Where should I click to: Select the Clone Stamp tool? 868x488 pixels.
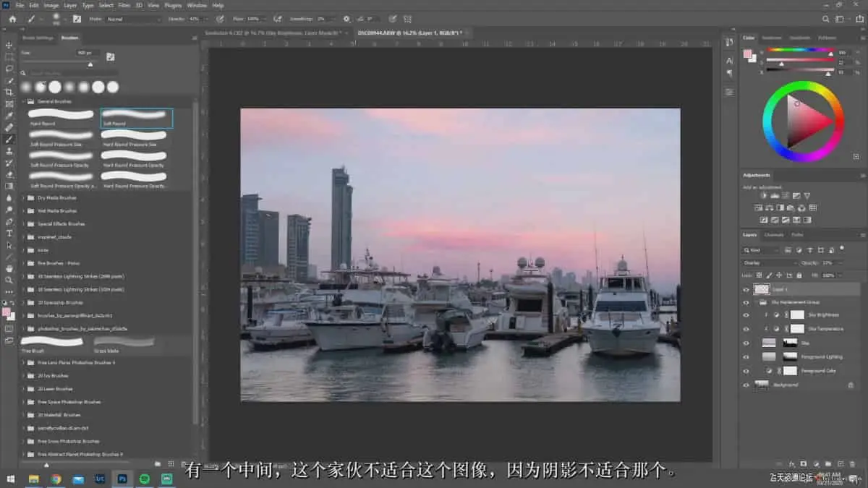click(x=9, y=151)
